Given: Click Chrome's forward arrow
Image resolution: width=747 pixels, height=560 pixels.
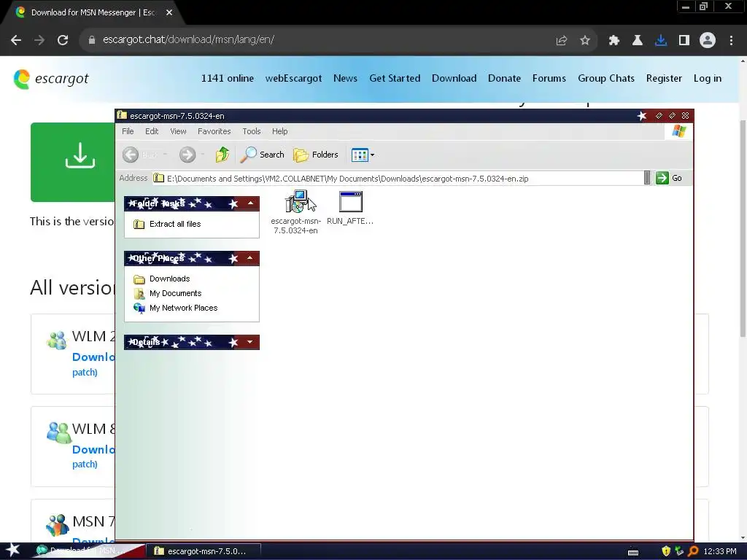Looking at the screenshot, I should 39,40.
